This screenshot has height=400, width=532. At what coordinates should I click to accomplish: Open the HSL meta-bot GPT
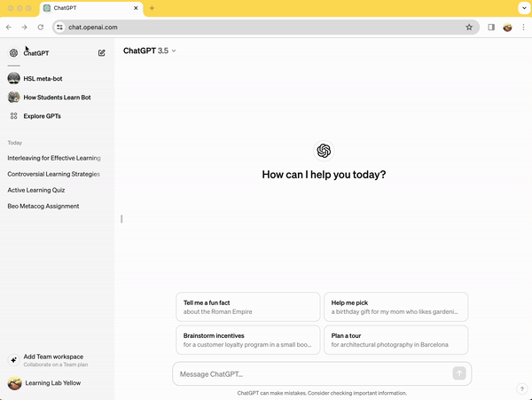[x=43, y=78]
